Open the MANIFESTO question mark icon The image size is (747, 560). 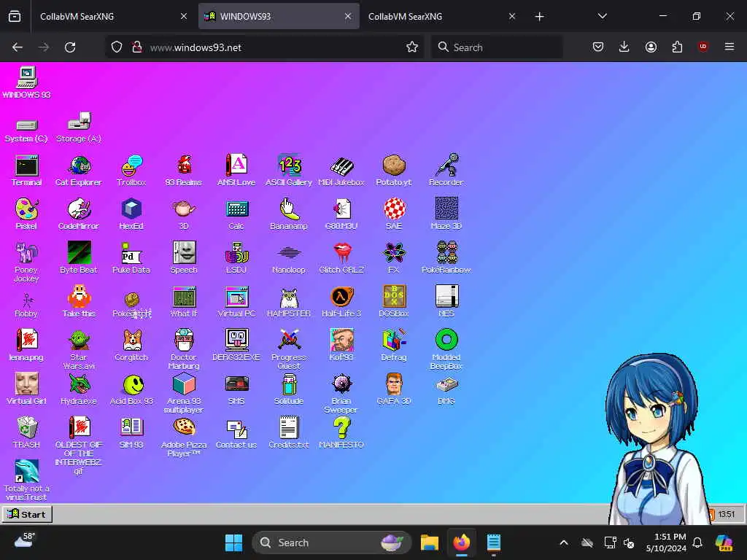coord(341,432)
